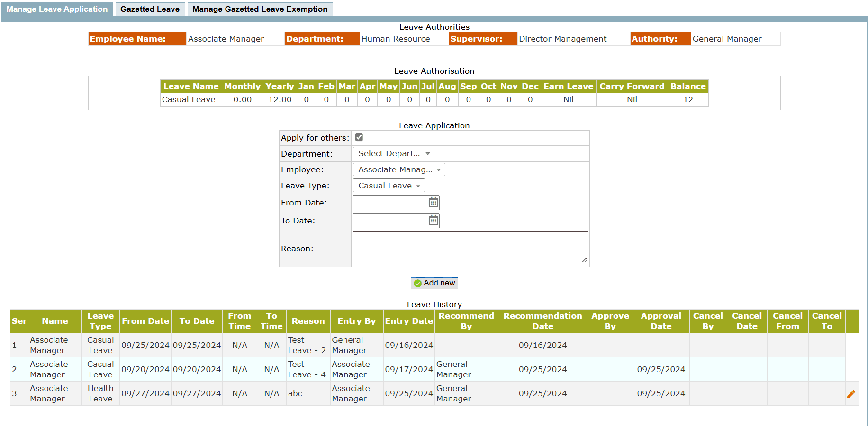Image resolution: width=868 pixels, height=427 pixels.
Task: Switch to the Gazetted Leave tab
Action: (x=150, y=9)
